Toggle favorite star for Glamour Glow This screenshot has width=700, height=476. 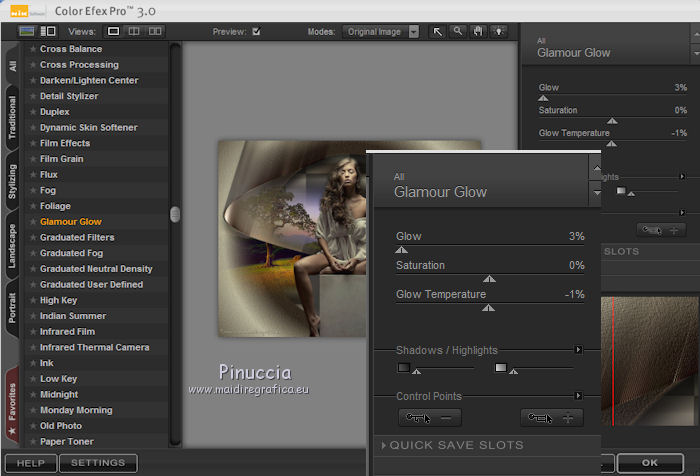tap(33, 222)
